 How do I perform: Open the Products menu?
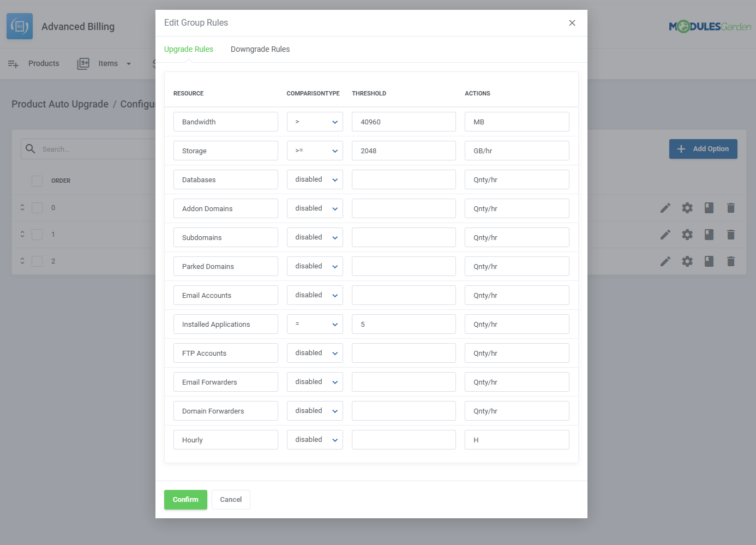[43, 63]
